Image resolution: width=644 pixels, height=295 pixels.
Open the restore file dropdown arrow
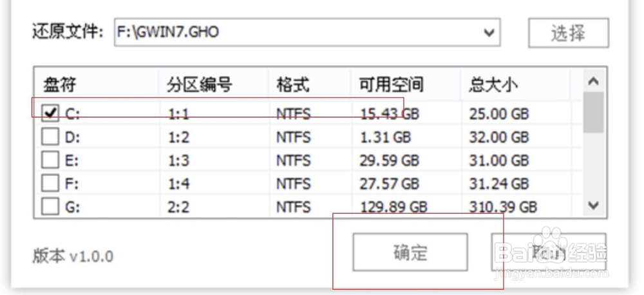[489, 32]
